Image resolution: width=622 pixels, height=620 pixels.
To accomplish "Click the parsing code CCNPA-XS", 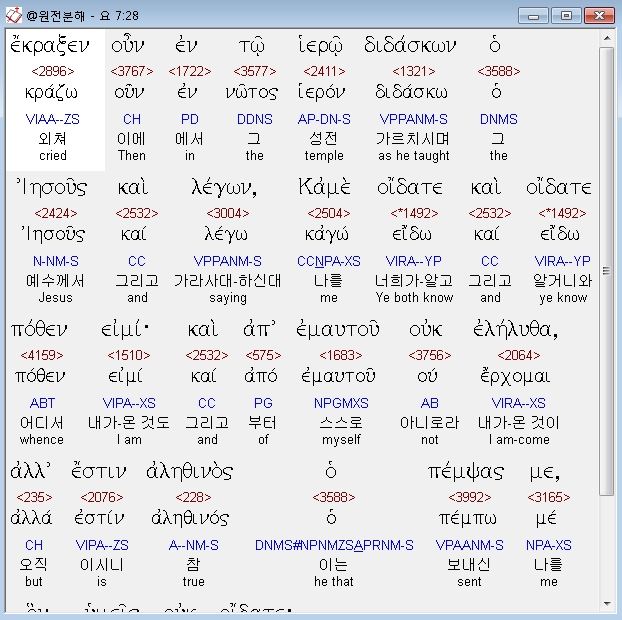I will [x=329, y=261].
